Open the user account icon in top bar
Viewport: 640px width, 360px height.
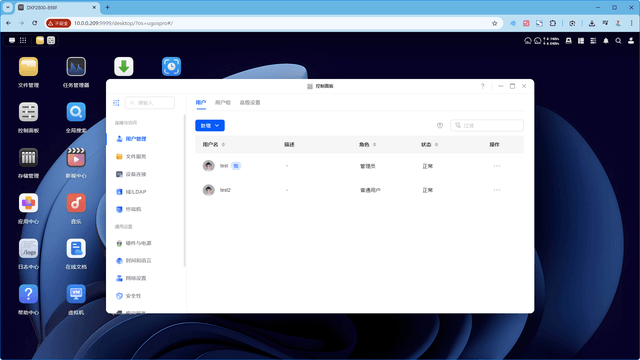coord(631,41)
